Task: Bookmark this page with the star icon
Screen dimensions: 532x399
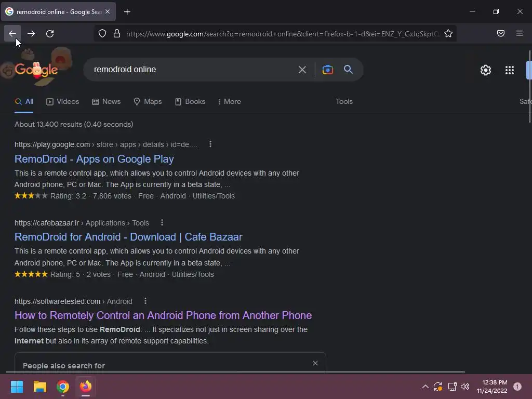Action: [x=448, y=34]
